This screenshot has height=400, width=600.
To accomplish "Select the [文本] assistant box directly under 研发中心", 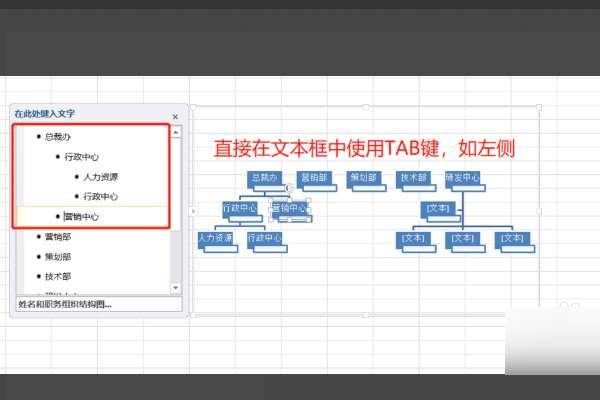I will [438, 208].
